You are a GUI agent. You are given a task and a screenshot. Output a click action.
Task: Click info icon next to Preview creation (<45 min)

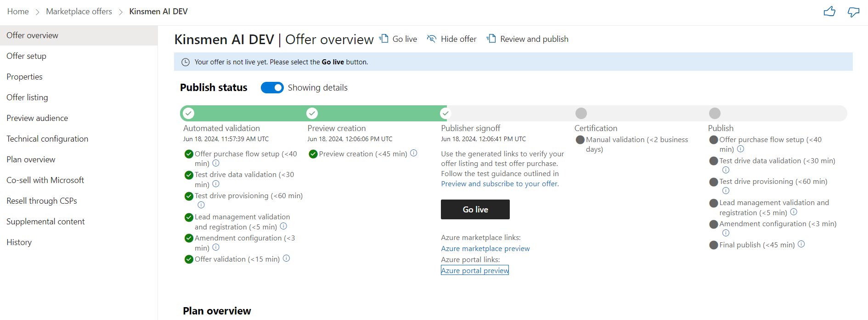point(414,153)
